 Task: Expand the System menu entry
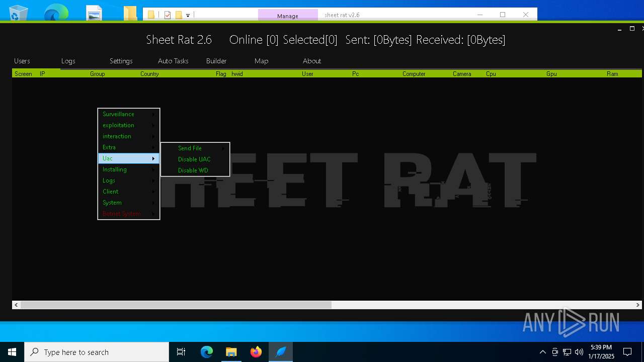(x=129, y=203)
